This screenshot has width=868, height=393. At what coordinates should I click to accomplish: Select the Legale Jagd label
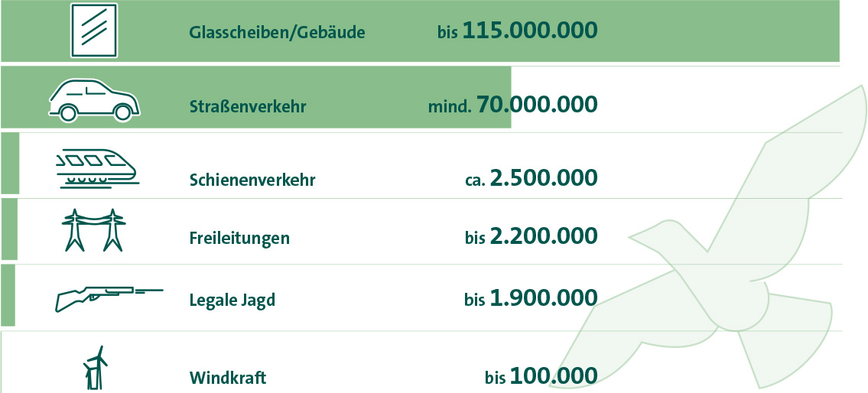[232, 300]
